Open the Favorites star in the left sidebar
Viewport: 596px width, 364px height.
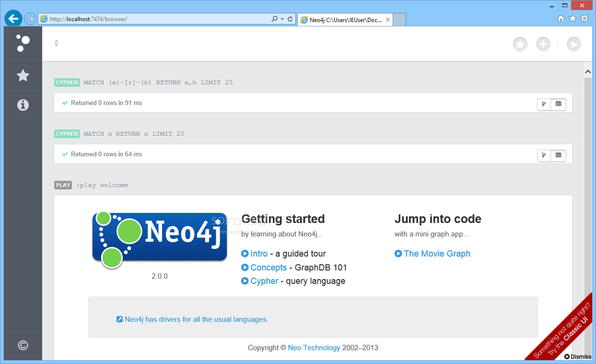(23, 75)
